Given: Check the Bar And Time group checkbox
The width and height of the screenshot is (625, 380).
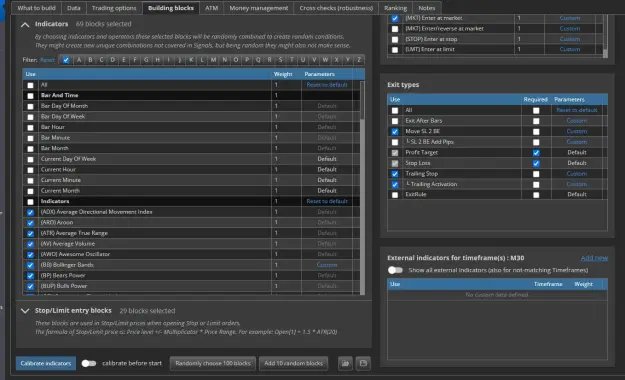Looking at the screenshot, I should coord(30,96).
